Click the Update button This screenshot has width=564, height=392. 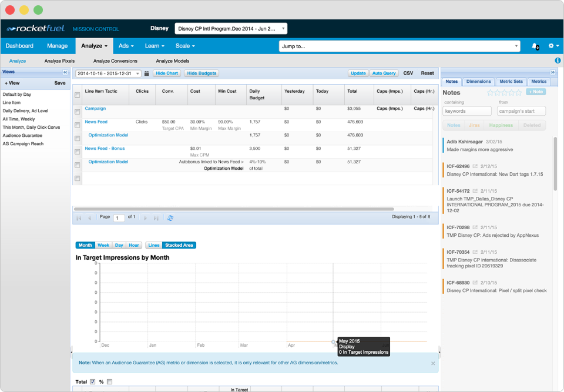point(358,73)
